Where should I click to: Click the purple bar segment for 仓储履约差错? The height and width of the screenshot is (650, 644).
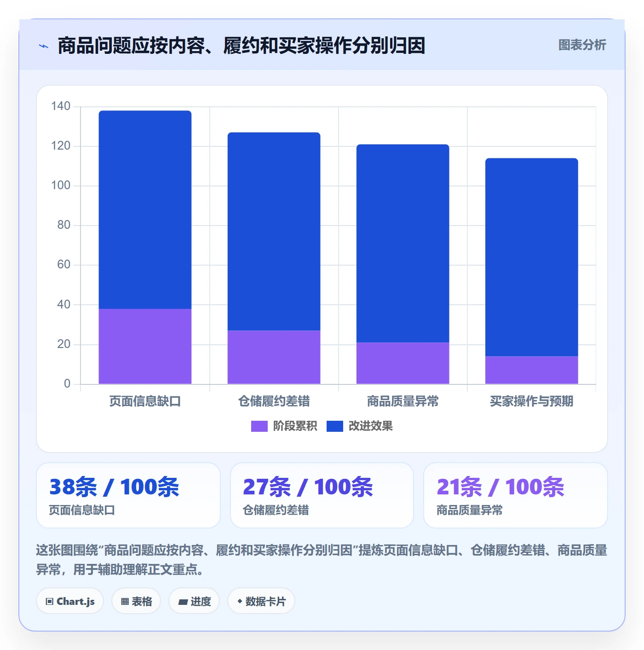pyautogui.click(x=274, y=357)
